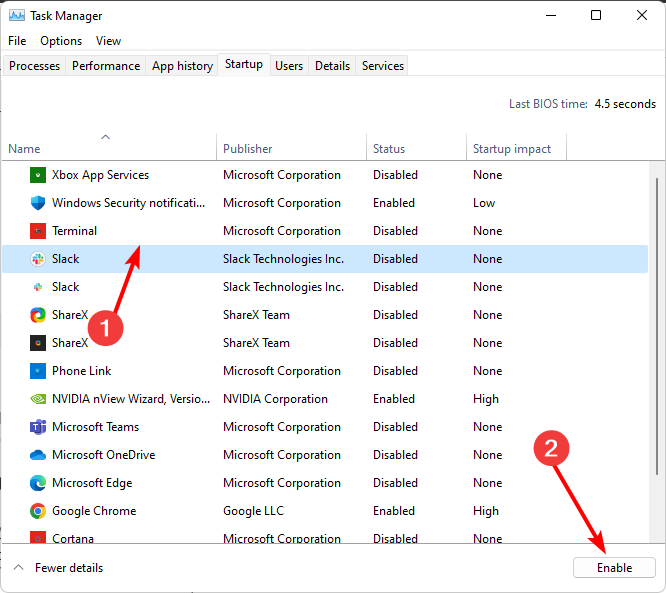Click the Enable button
Viewport: 666px width, 593px height.
click(x=614, y=568)
